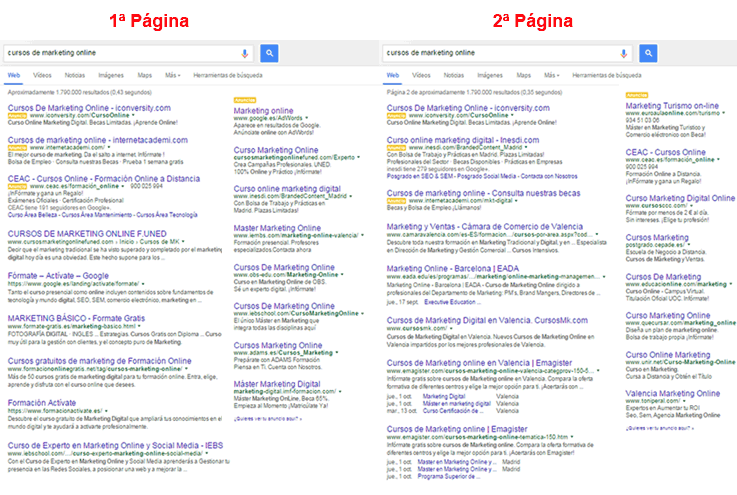Click ¿Quieres ver tu anuncio aquí? on first page
Screen dimensions: 737x495
click(x=267, y=418)
